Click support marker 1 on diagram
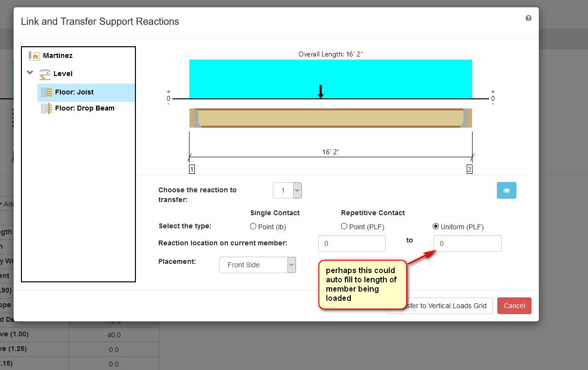 (192, 169)
